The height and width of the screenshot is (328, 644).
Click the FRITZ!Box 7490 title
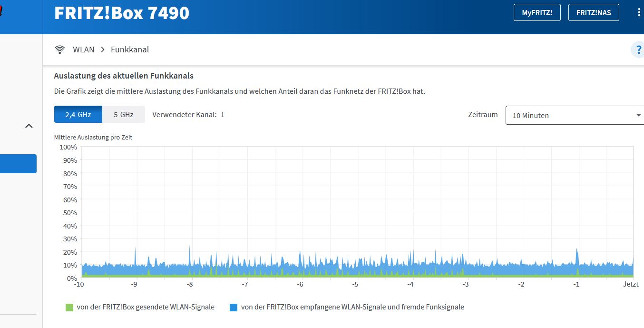pyautogui.click(x=122, y=13)
